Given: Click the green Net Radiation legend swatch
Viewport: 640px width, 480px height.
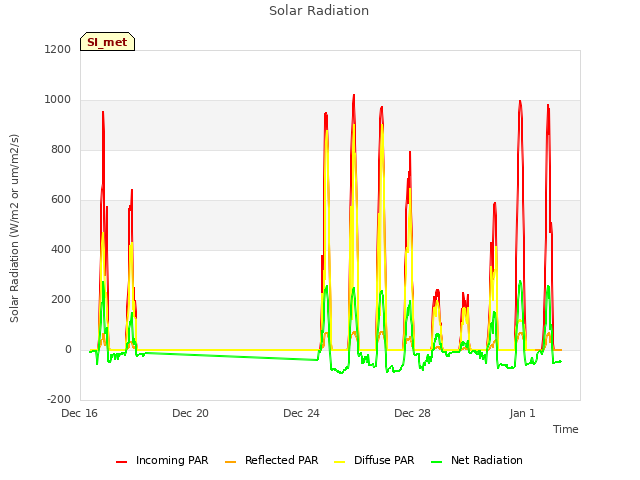Looking at the screenshot, I should pos(436,462).
